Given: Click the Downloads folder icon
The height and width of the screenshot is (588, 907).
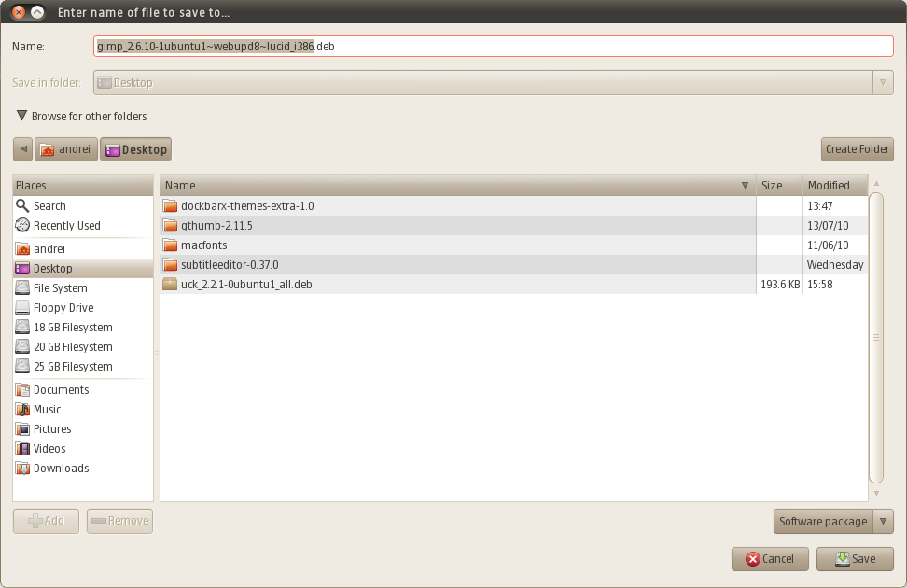Looking at the screenshot, I should 22,469.
